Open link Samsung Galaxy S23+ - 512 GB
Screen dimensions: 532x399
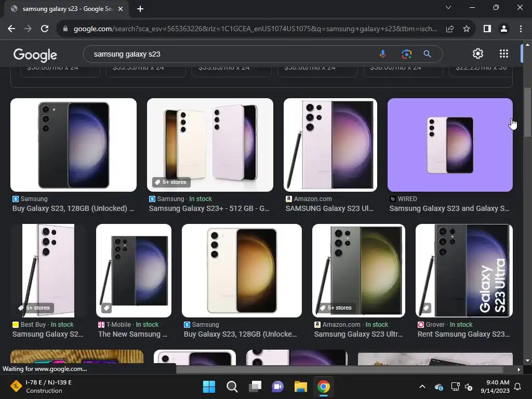[x=209, y=208]
